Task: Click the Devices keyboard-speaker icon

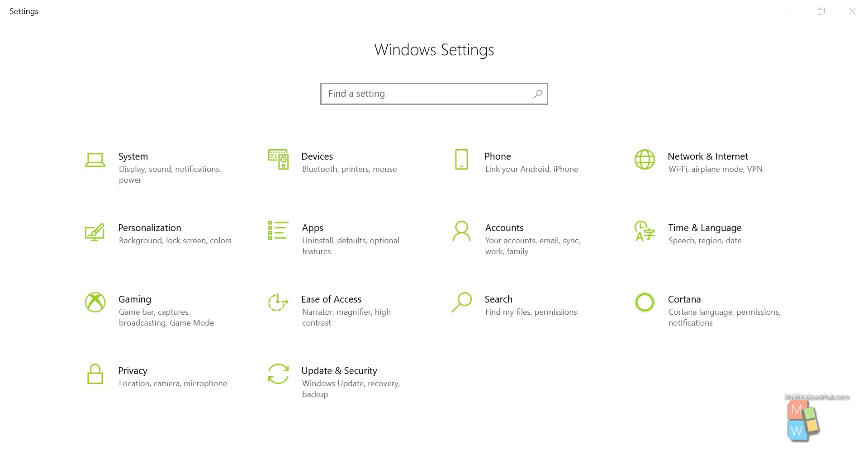Action: tap(278, 159)
